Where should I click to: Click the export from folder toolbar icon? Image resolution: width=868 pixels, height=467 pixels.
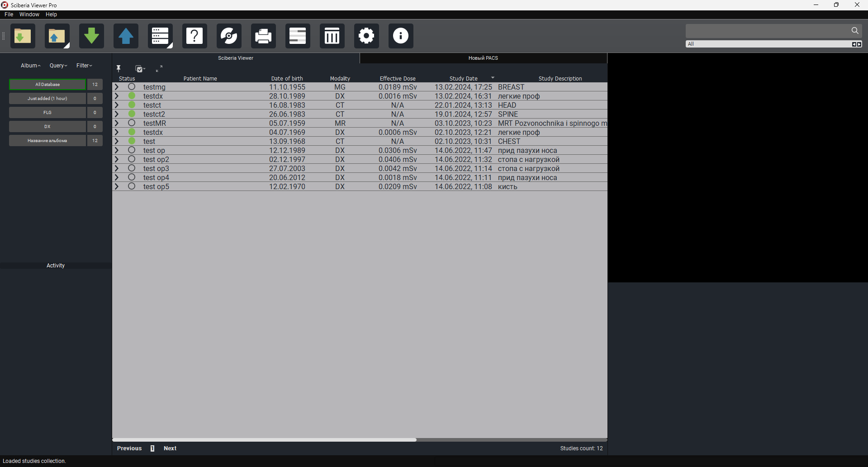pos(57,36)
